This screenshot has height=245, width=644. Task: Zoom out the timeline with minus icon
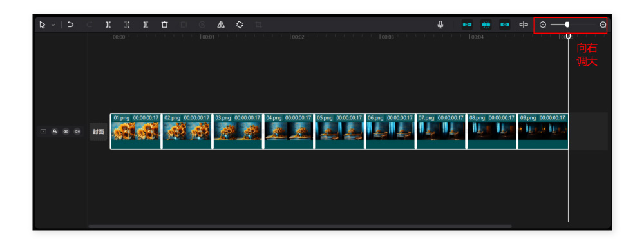click(542, 24)
